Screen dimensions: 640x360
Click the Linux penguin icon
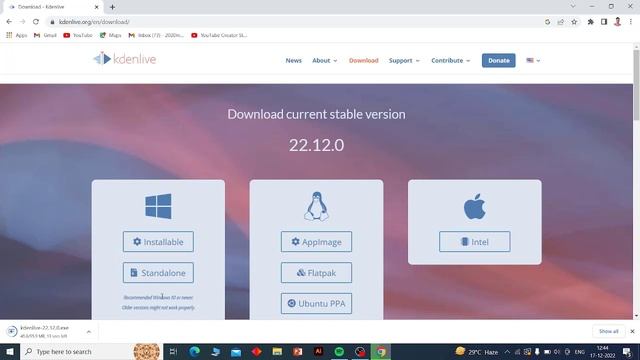tap(316, 206)
